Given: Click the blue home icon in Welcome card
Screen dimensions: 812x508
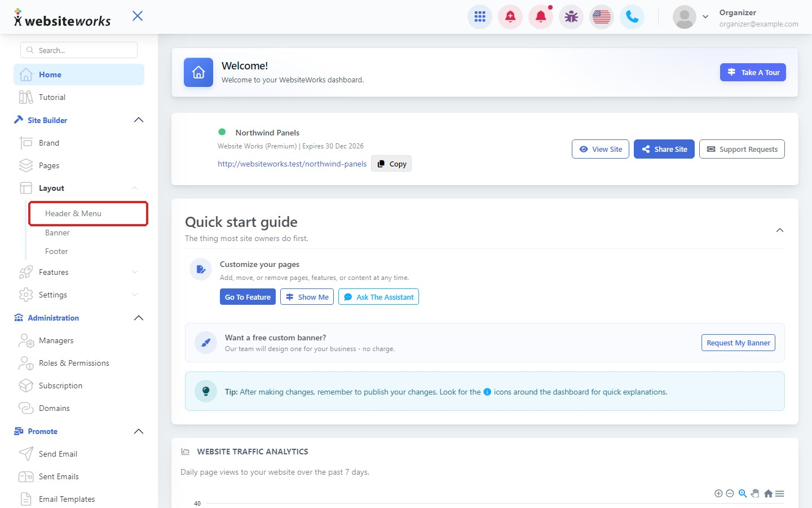Looking at the screenshot, I should click(198, 72).
